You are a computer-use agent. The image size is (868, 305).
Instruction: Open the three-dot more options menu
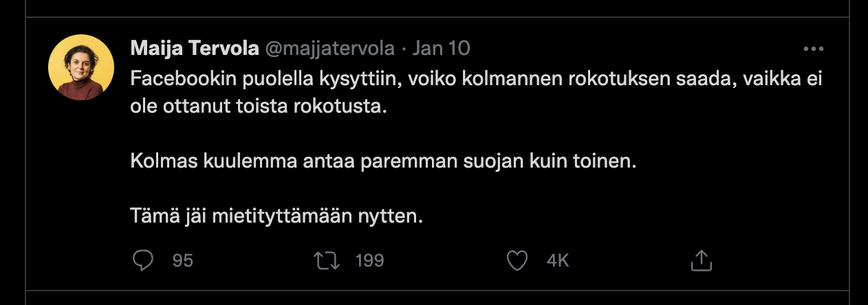(813, 49)
